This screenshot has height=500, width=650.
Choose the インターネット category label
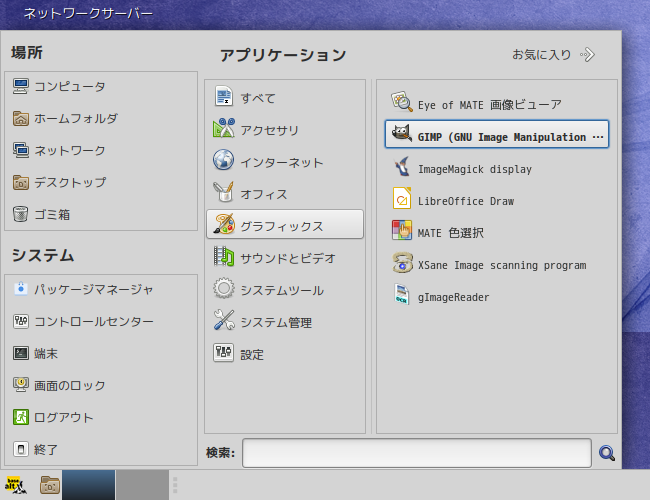[x=282, y=163]
